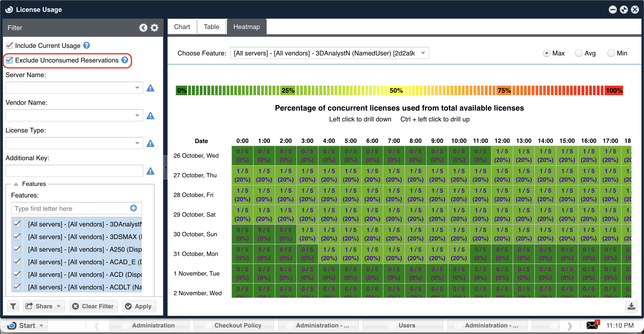Viewport: 644px width, 334px height.
Task: Collapse the Filter panel with the back arrow
Action: point(143,28)
